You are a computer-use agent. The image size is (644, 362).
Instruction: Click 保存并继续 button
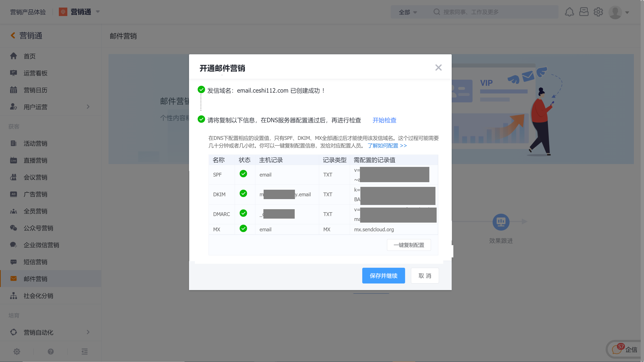[x=383, y=276]
